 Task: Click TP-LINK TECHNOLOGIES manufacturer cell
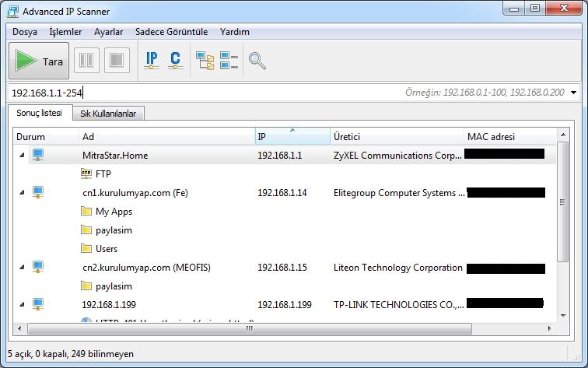click(399, 305)
